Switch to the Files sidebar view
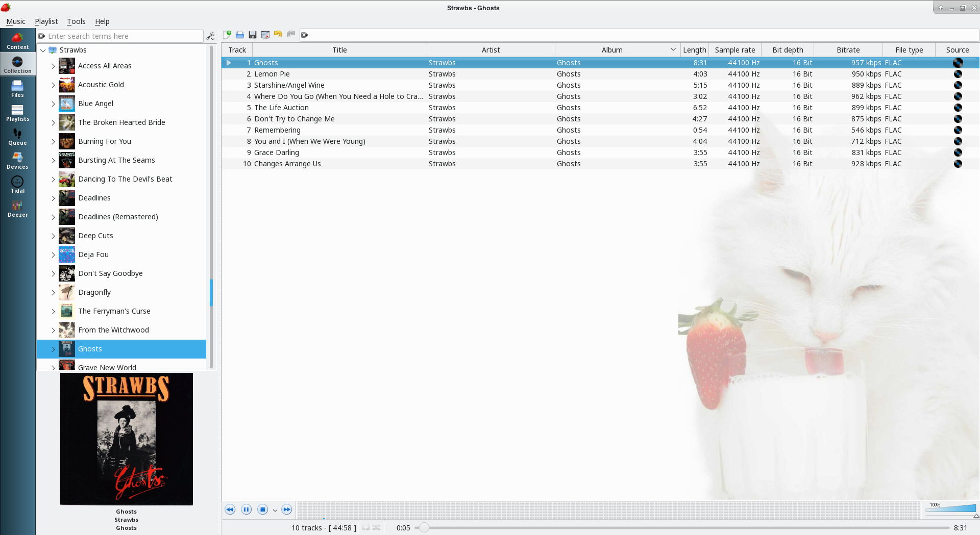 pyautogui.click(x=18, y=89)
